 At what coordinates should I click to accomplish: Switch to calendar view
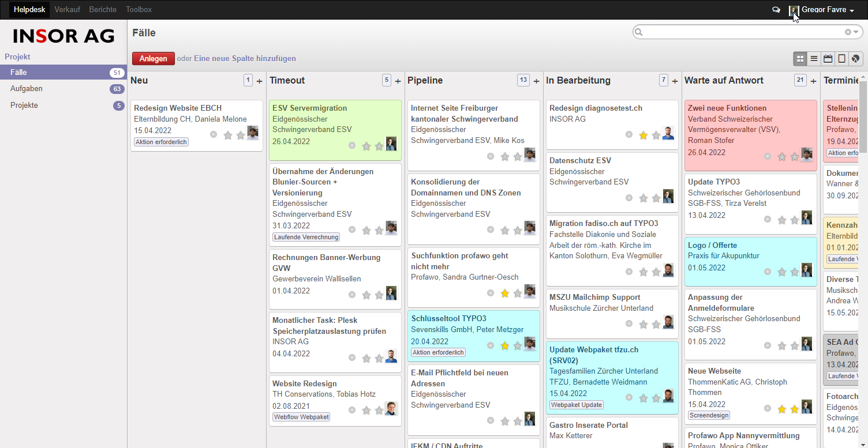[828, 59]
